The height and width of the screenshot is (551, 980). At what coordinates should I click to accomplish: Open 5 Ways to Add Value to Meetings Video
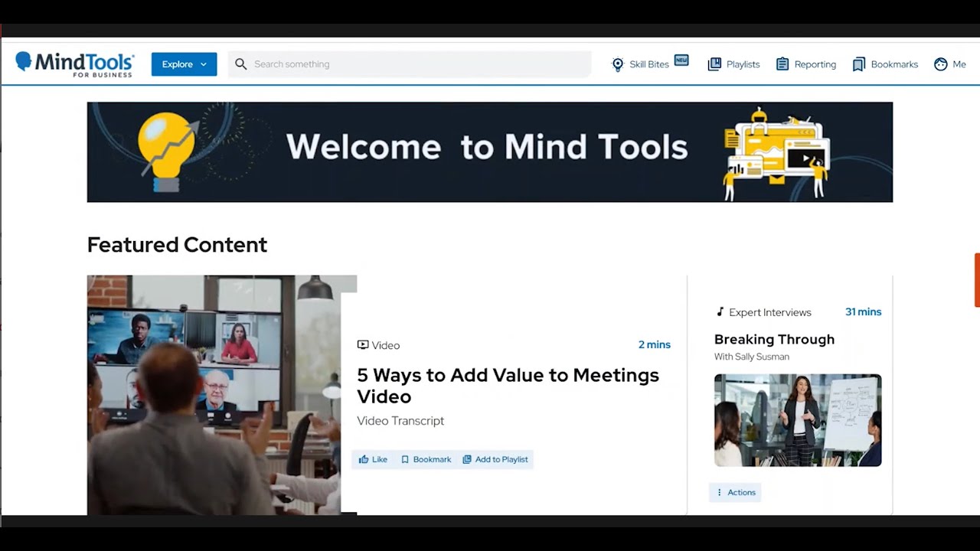[x=508, y=386]
